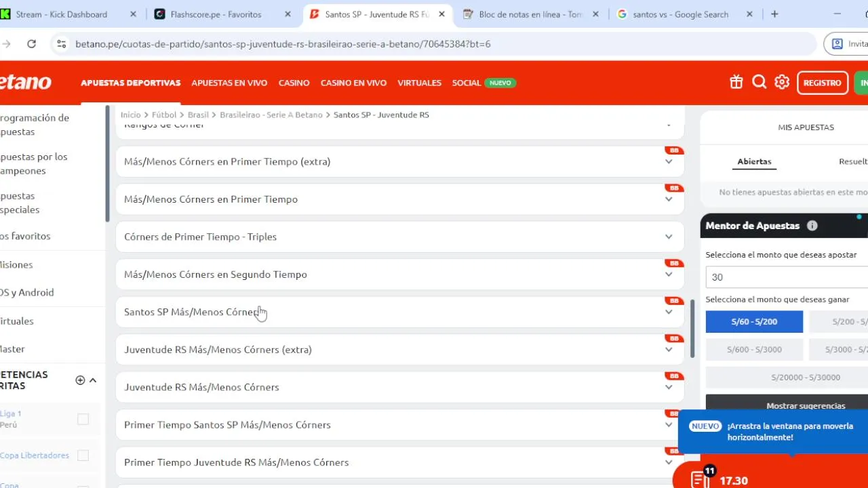Click BB badge on Más/Menos Córners en Segundo Tiempo

[x=673, y=263]
